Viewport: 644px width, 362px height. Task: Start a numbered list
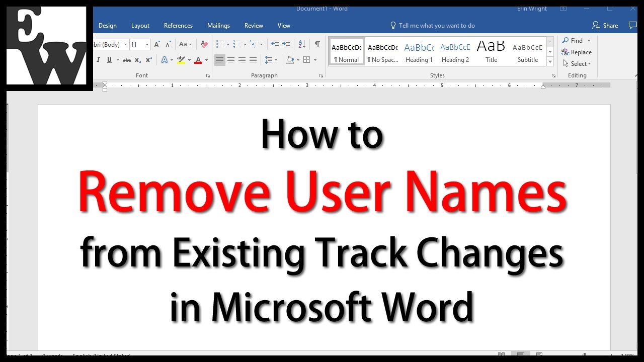coord(237,44)
